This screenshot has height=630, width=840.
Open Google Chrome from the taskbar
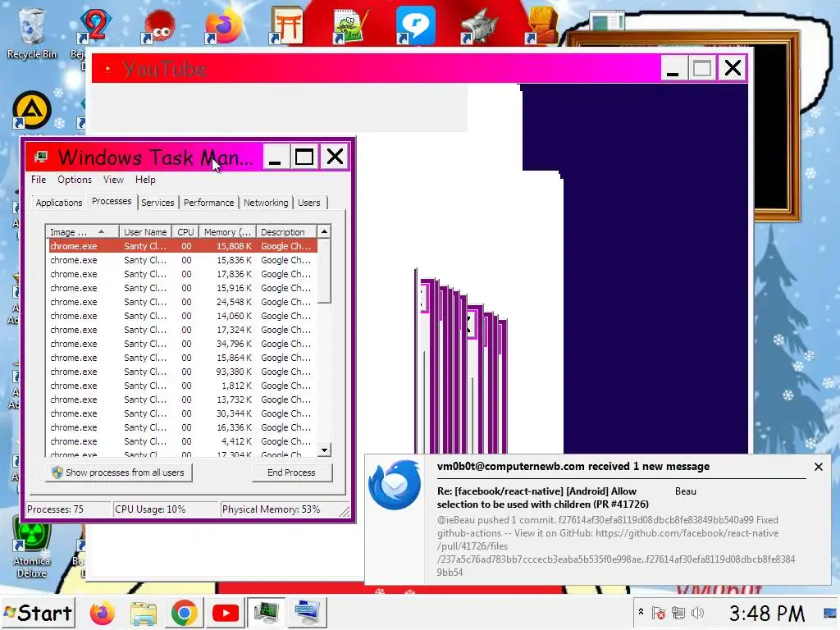[185, 614]
